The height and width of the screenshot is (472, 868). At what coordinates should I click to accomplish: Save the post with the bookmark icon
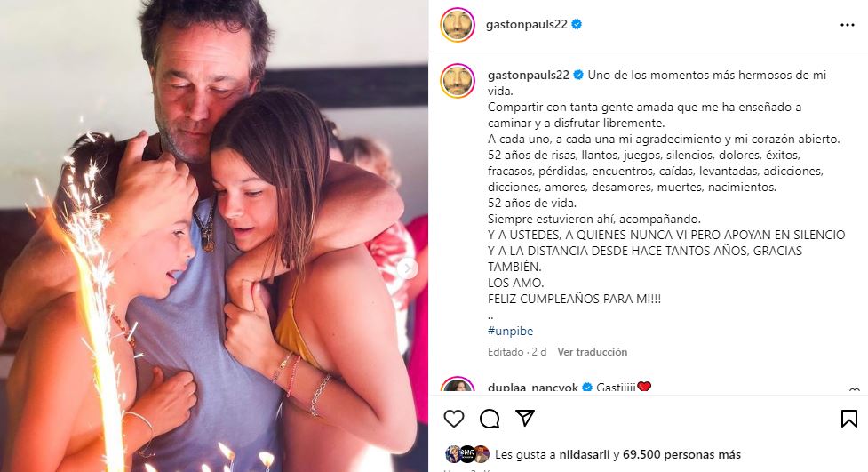[x=848, y=419]
